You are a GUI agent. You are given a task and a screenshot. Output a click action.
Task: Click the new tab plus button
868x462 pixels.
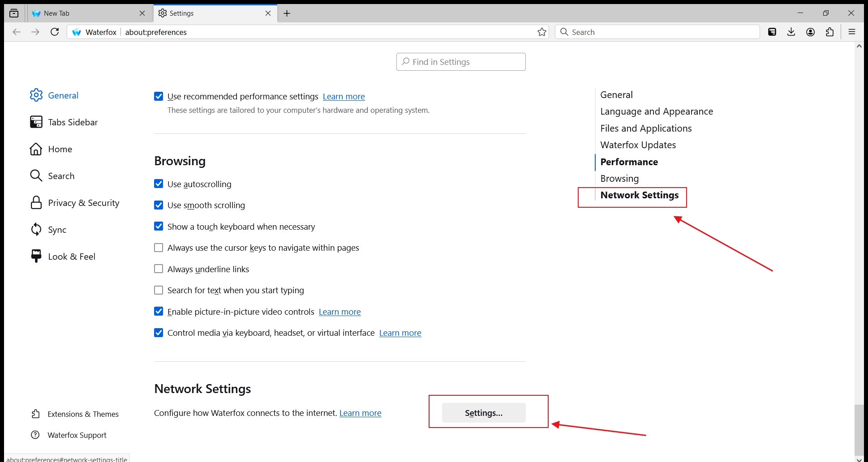287,13
